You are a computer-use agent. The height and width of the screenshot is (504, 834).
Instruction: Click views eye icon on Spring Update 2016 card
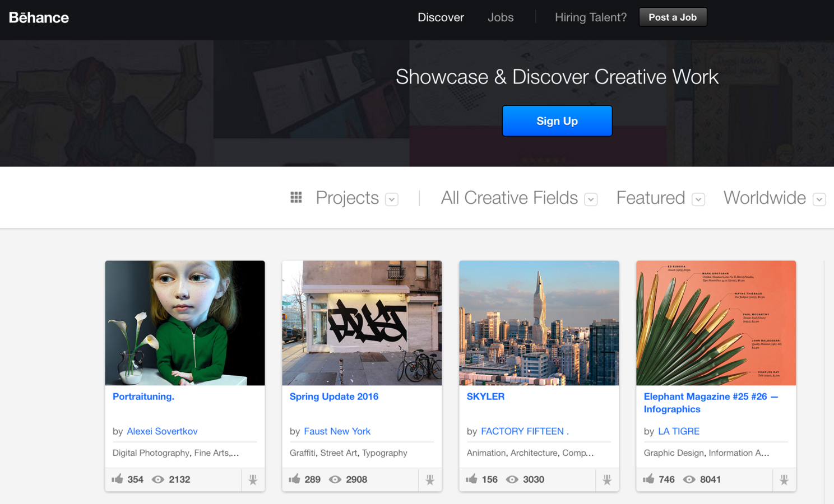[x=335, y=479]
